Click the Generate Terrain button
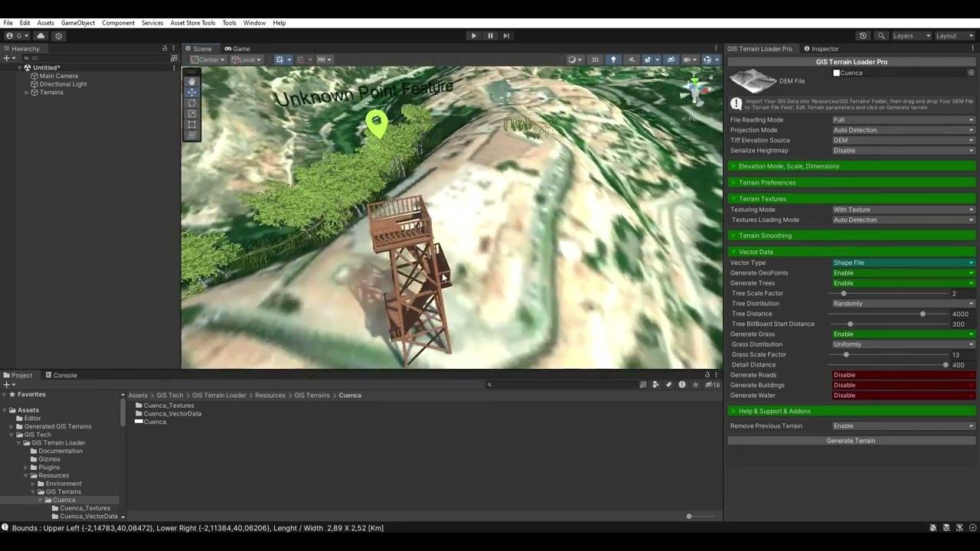 coord(851,441)
